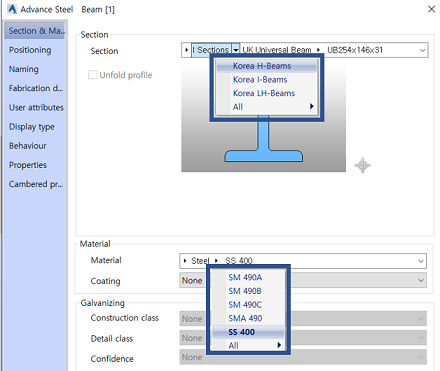Open Section & Material tab

[35, 31]
